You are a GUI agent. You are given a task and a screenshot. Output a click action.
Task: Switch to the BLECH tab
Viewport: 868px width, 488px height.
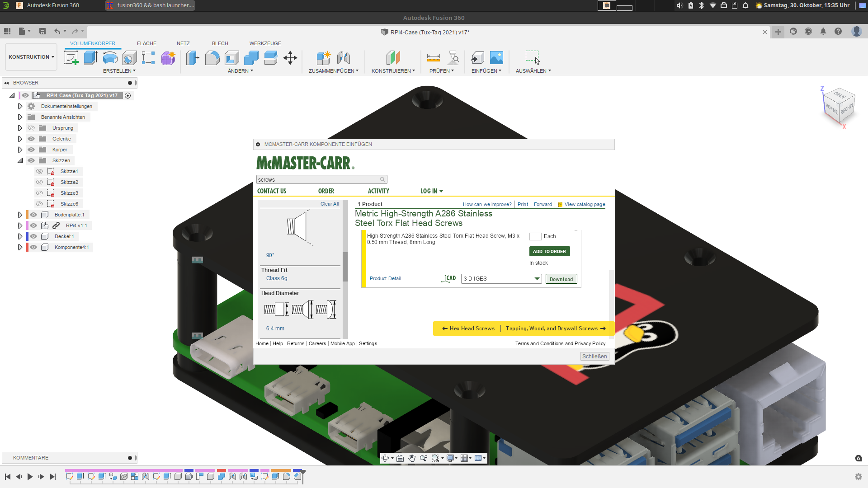220,43
